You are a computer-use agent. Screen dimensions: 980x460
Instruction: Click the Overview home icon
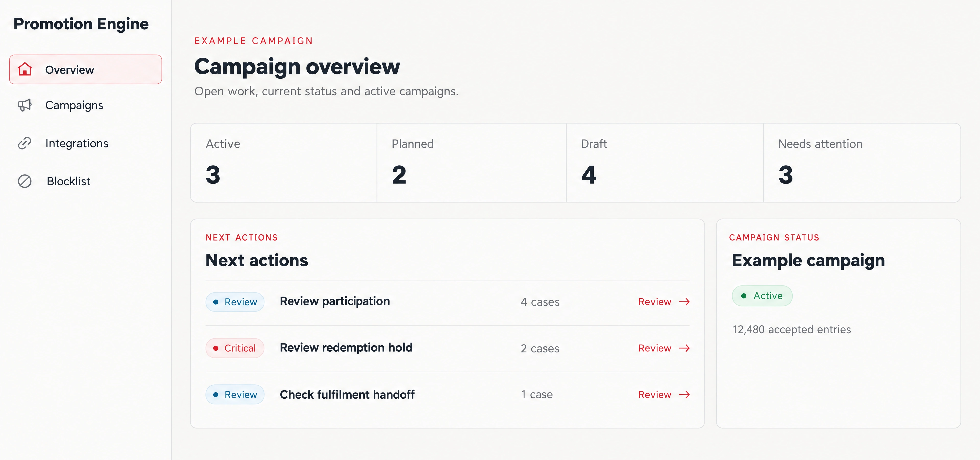pos(25,69)
